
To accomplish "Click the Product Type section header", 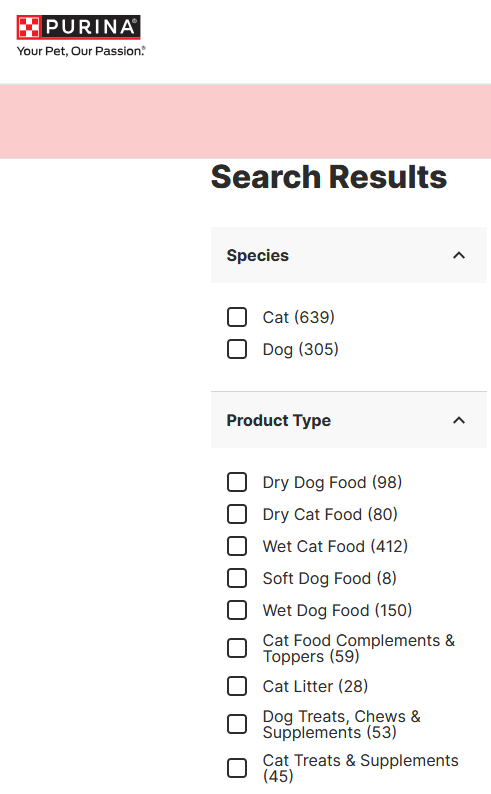I will tap(349, 420).
